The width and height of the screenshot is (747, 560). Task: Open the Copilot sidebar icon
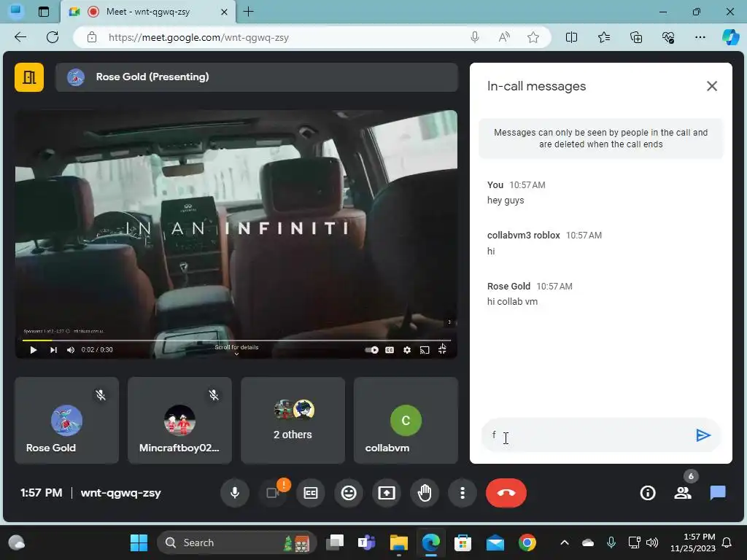730,37
